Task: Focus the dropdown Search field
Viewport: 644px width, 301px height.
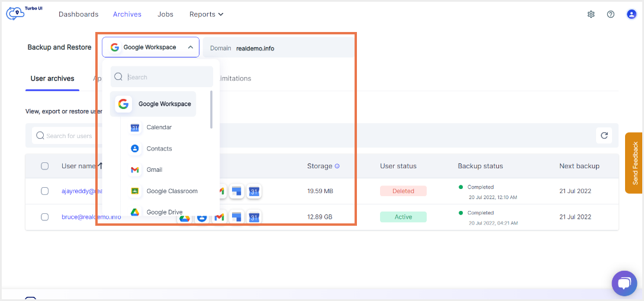Action: point(162,76)
